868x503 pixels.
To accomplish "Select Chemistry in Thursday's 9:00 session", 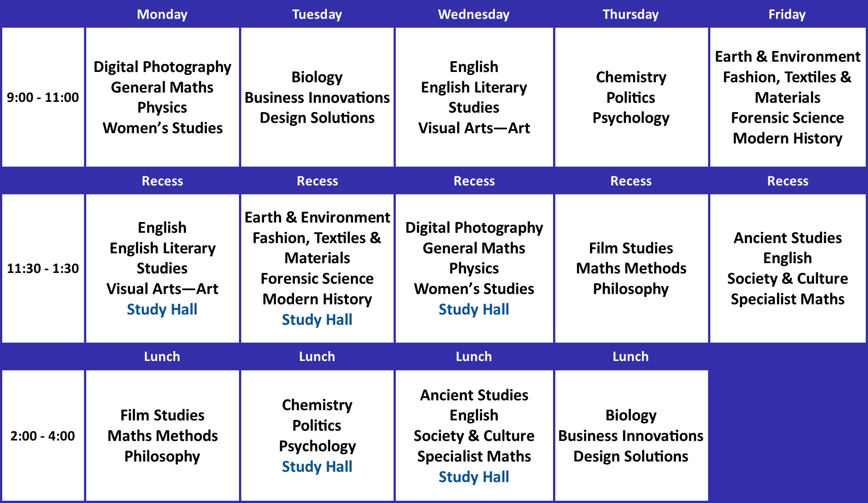I will 631,77.
